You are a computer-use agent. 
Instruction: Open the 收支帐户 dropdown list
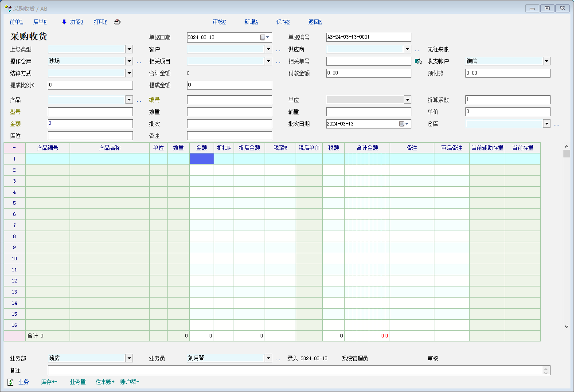[547, 61]
